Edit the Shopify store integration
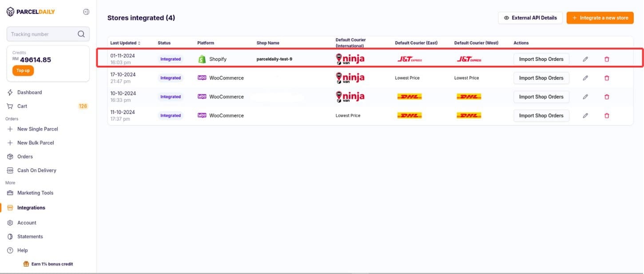 coord(585,59)
